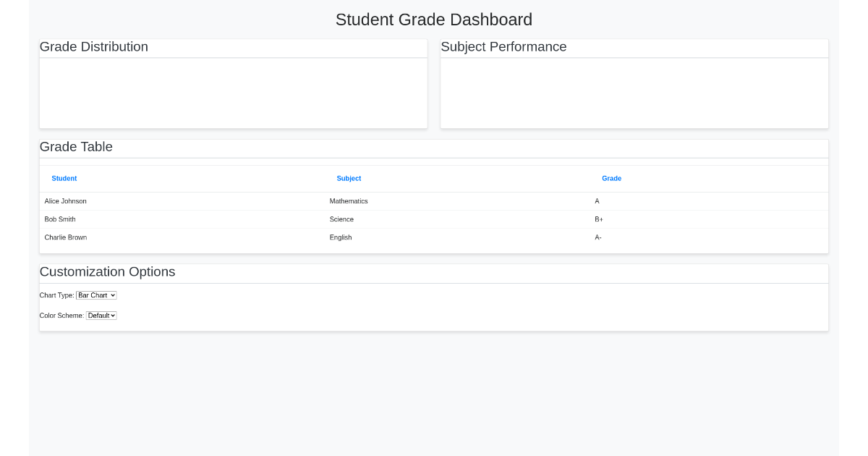Viewport: 868px width, 456px height.
Task: Select Alice Johnson's table row
Action: (65, 201)
